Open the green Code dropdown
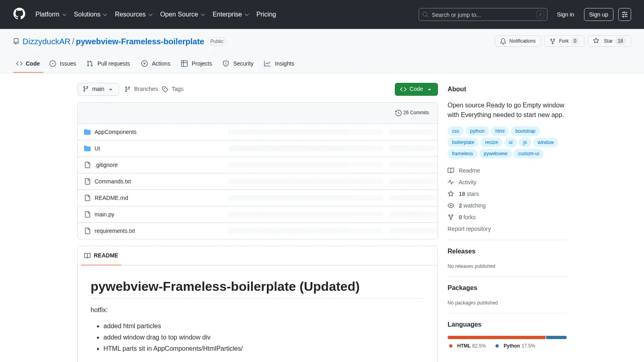This screenshot has height=362, width=644. click(x=416, y=89)
